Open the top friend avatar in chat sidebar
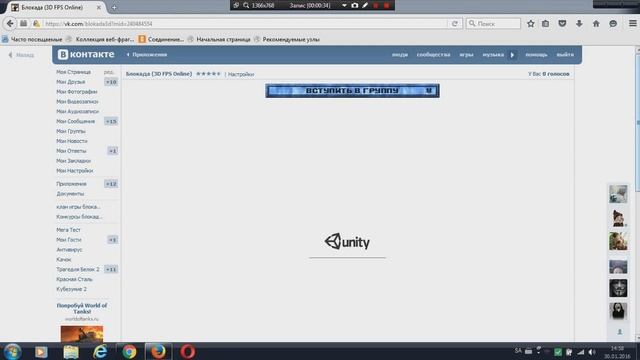The width and height of the screenshot is (640, 360). point(618,194)
